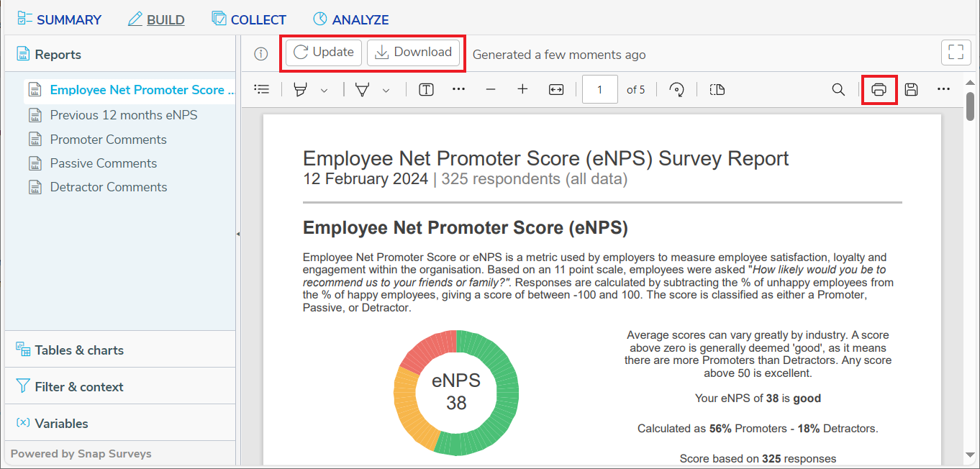Viewport: 980px width, 469px height.
Task: Expand the viewer to fullscreen
Action: point(956,52)
